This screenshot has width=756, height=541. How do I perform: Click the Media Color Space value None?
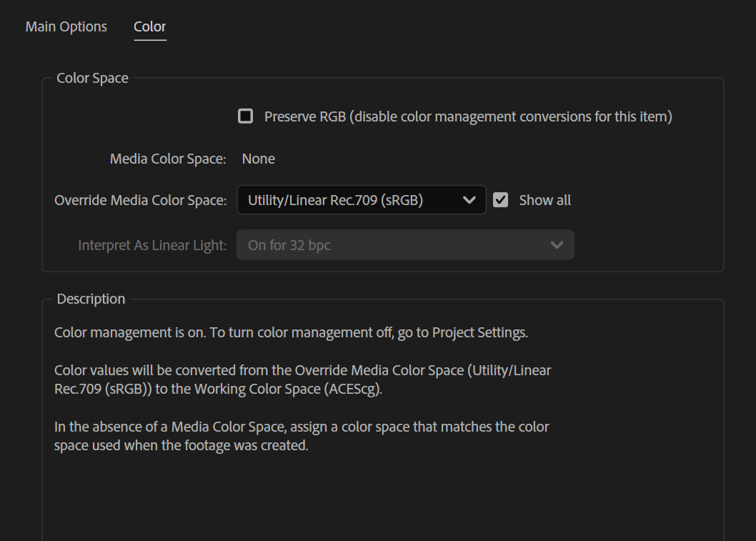(x=258, y=159)
